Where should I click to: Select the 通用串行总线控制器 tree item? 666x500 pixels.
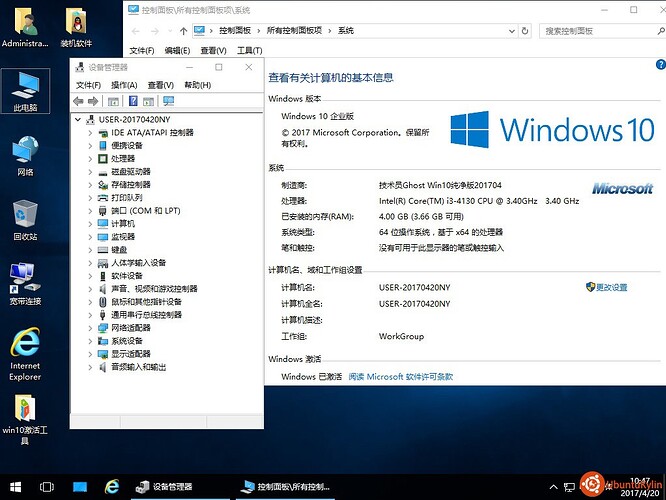point(146,315)
